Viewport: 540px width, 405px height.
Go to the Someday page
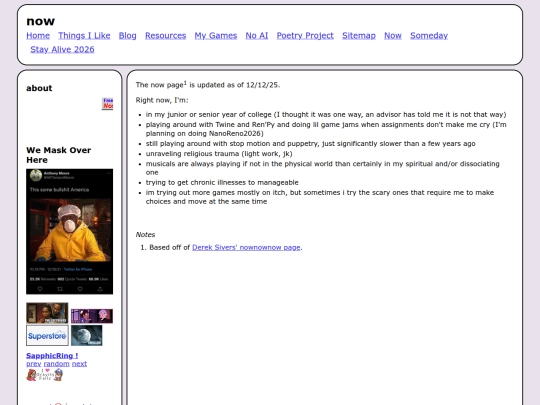click(x=429, y=35)
